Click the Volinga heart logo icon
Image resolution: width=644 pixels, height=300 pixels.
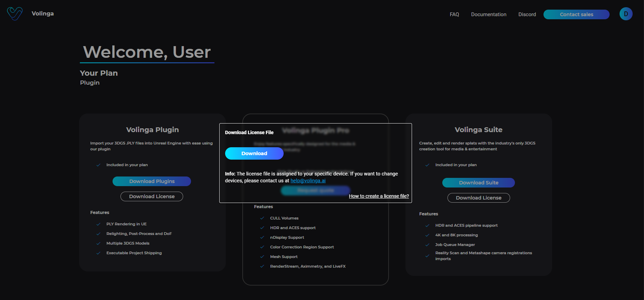coord(15,14)
